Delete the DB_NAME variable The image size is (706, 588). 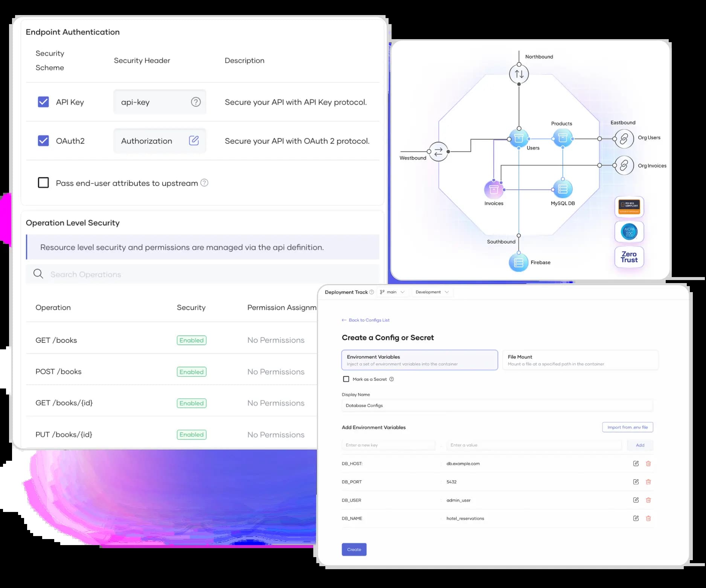pos(648,518)
